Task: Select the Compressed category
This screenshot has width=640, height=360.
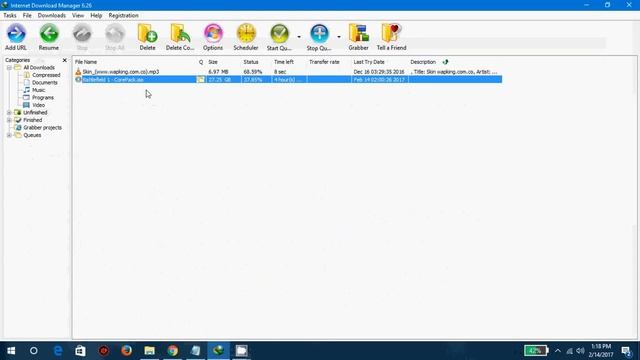Action: pos(46,75)
